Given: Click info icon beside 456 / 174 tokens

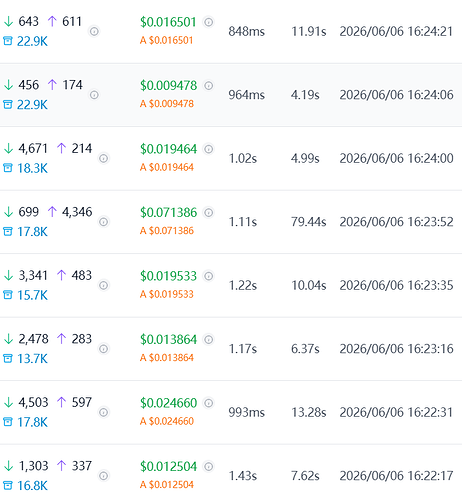Looking at the screenshot, I should [x=94, y=95].
